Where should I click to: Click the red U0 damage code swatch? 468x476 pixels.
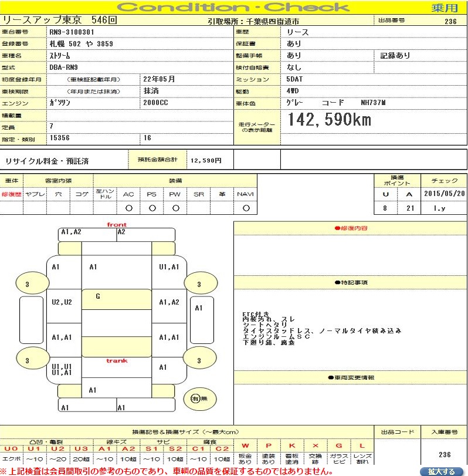[11, 447]
